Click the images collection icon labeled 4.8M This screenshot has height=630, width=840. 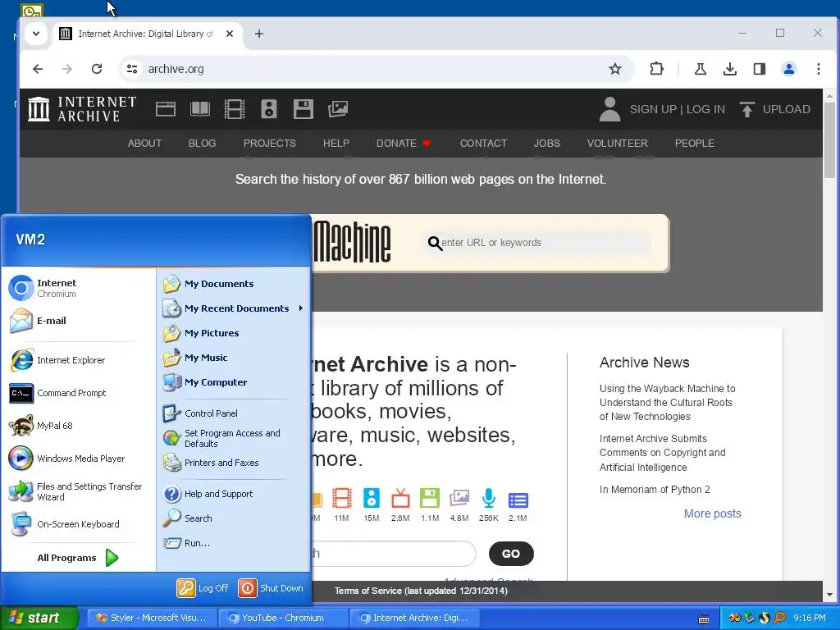coord(459,498)
